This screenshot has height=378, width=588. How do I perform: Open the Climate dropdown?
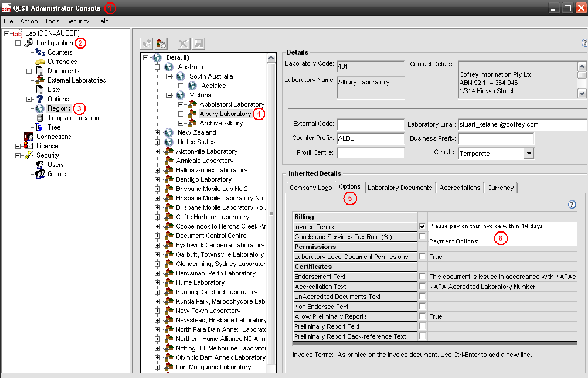528,154
